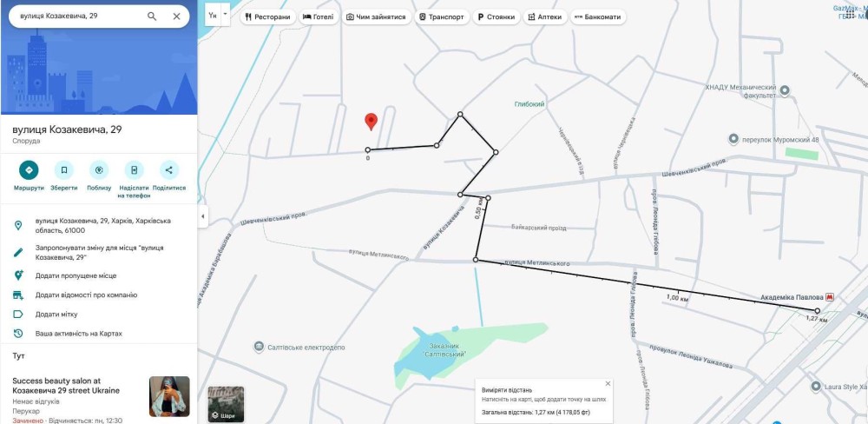Image resolution: width=868 pixels, height=424 pixels.
Task: Open the Шари layers thumbnail
Action: click(x=226, y=404)
